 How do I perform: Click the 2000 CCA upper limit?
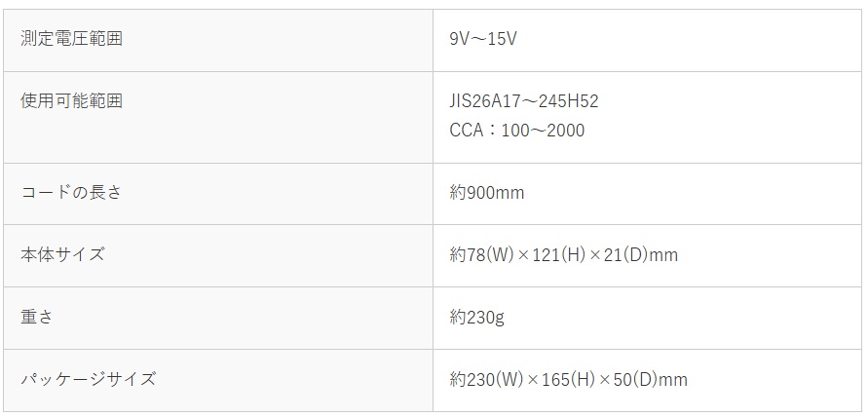pos(565,130)
